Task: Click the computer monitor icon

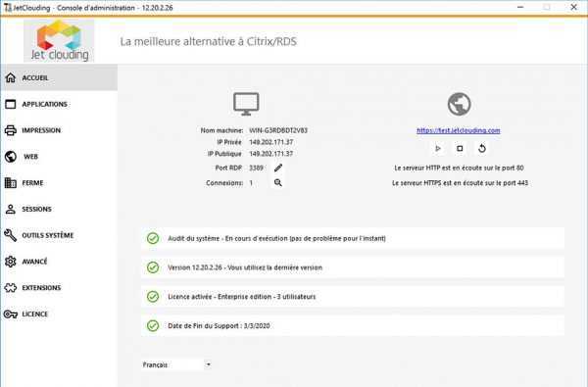Action: click(x=246, y=104)
